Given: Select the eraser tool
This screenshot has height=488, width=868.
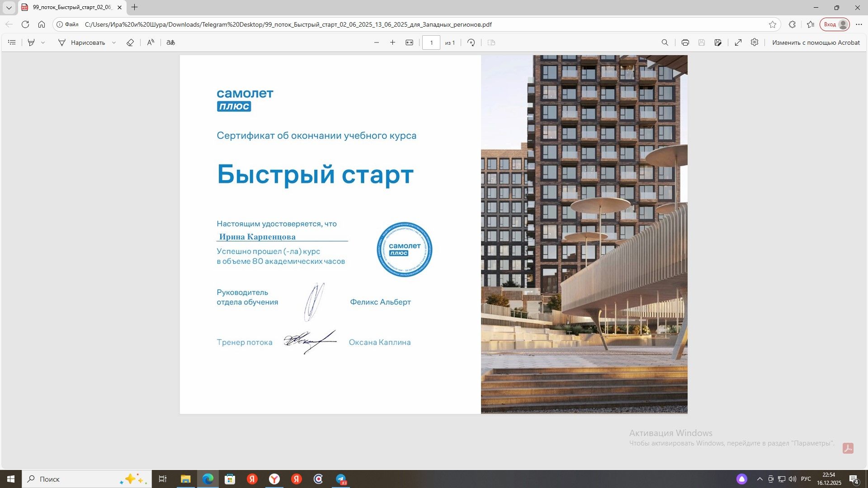Looking at the screenshot, I should point(130,42).
